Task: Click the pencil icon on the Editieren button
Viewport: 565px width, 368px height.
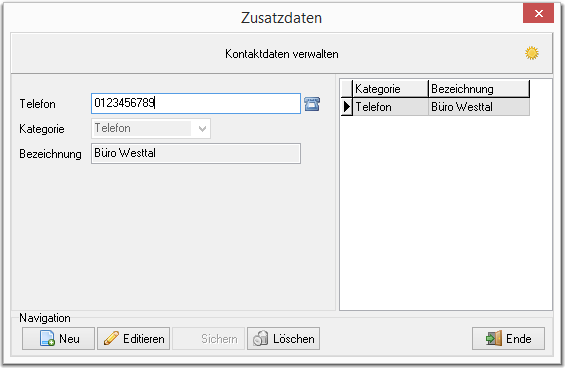Action: pyautogui.click(x=111, y=338)
